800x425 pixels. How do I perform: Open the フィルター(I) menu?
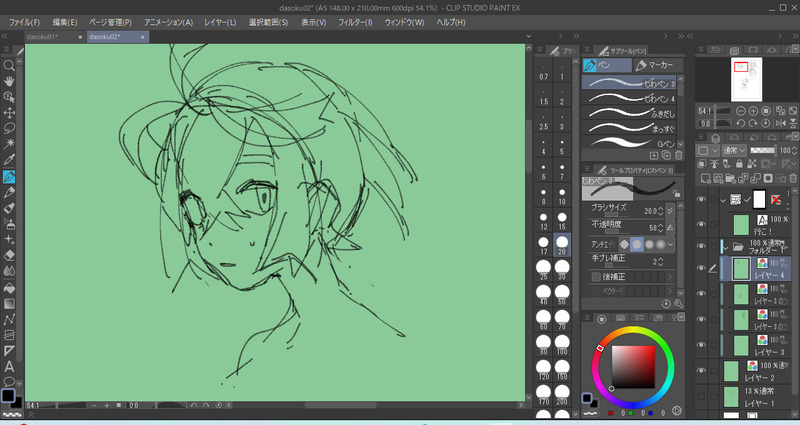[355, 22]
